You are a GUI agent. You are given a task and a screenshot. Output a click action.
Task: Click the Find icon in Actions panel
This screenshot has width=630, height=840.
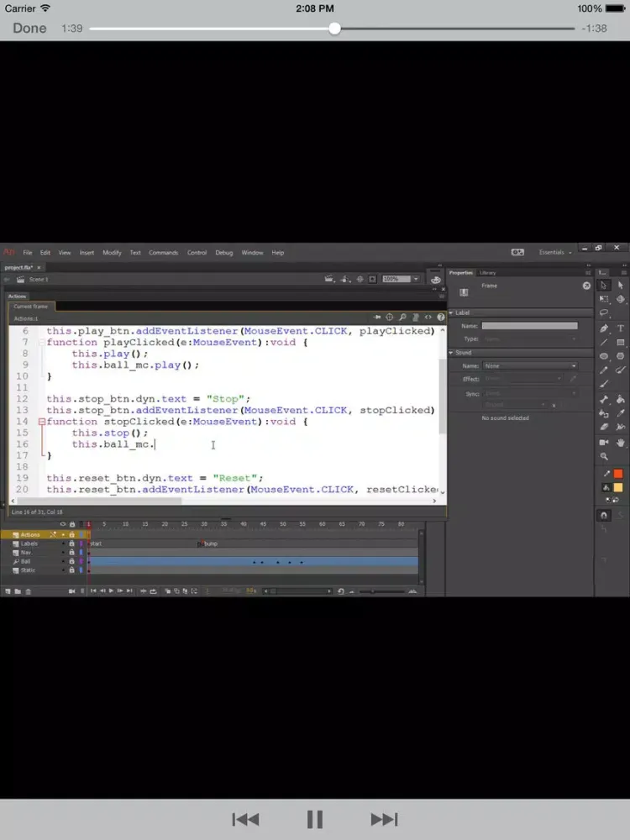point(402,318)
